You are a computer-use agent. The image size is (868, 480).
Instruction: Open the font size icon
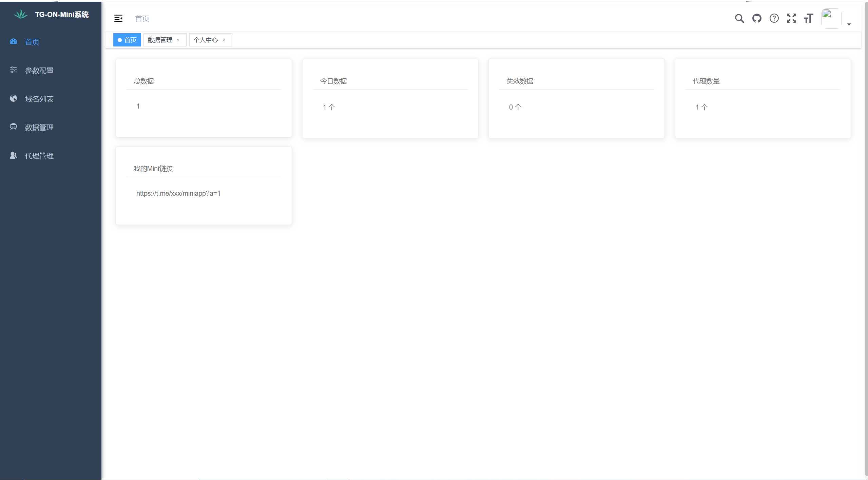809,18
